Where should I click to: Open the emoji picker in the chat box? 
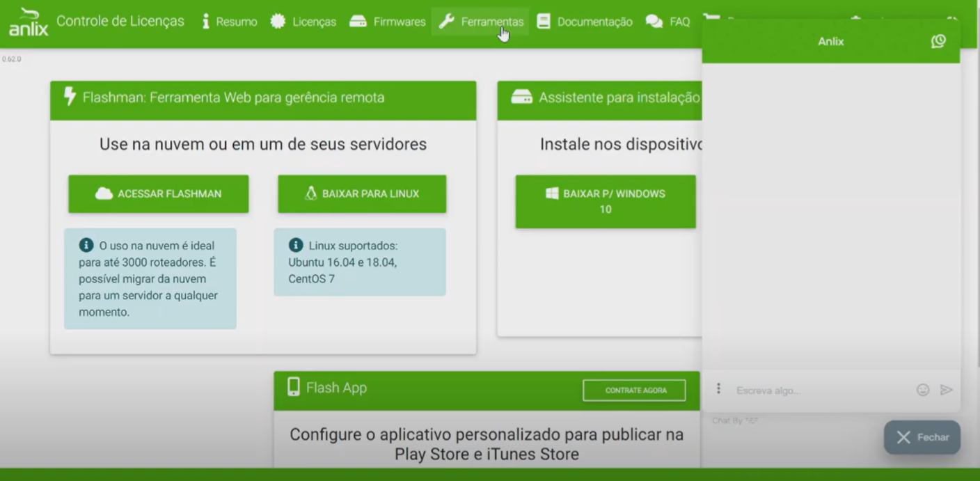click(923, 390)
